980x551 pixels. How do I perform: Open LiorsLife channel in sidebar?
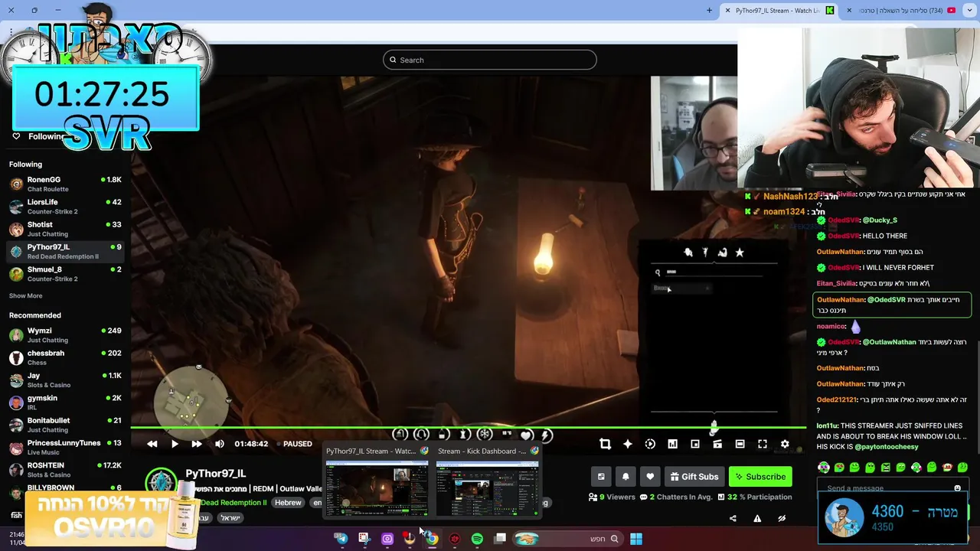coord(65,207)
